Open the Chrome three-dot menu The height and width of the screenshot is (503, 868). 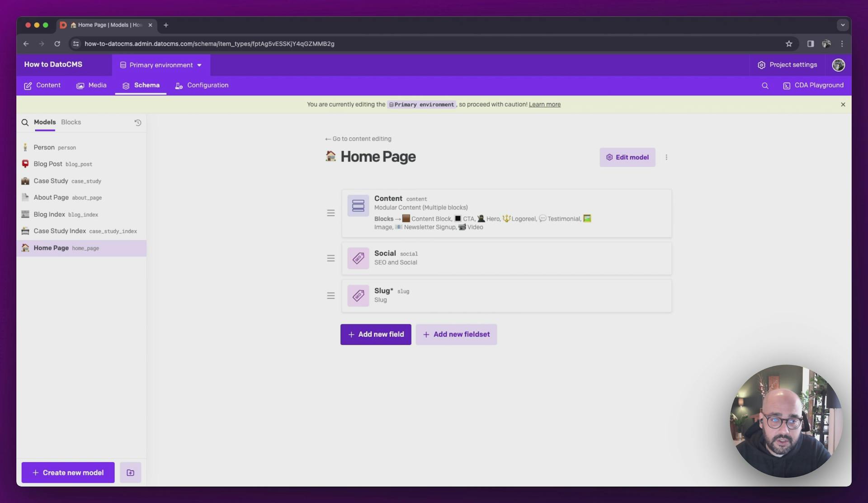pos(842,44)
